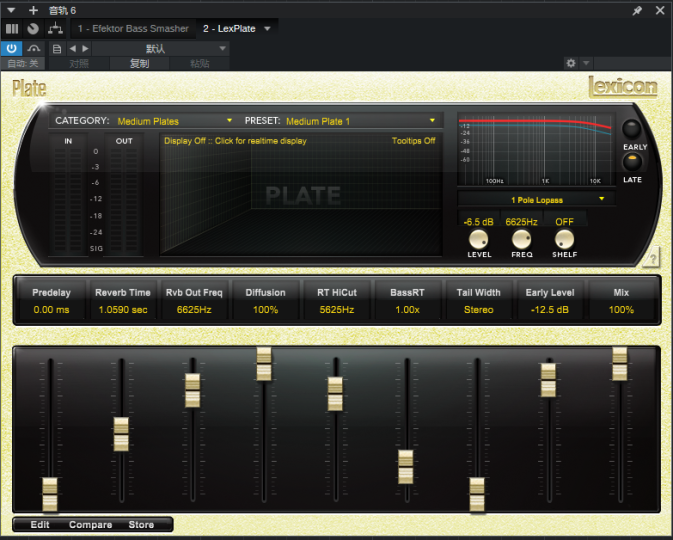
Task: Click the help question mark icon
Action: pos(650,259)
